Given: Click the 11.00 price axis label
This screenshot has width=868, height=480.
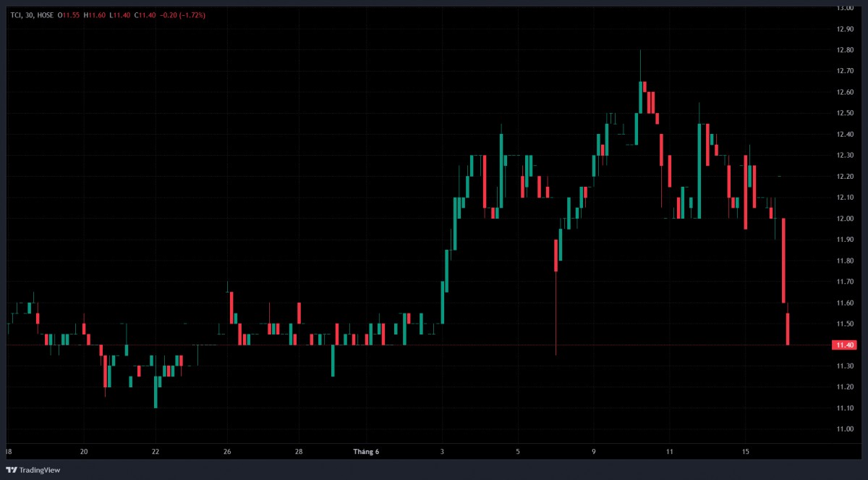Looking at the screenshot, I should click(845, 429).
